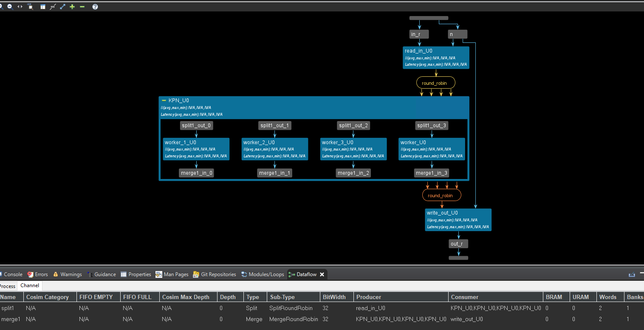Click the green plus expand-all icon
The image size is (644, 330).
click(72, 7)
